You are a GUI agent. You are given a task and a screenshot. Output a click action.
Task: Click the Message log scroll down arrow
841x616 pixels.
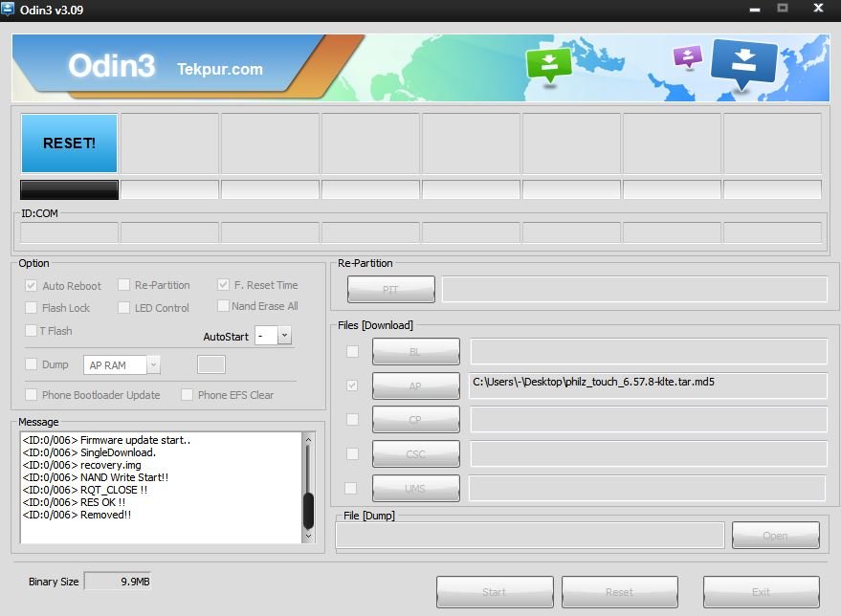click(308, 536)
